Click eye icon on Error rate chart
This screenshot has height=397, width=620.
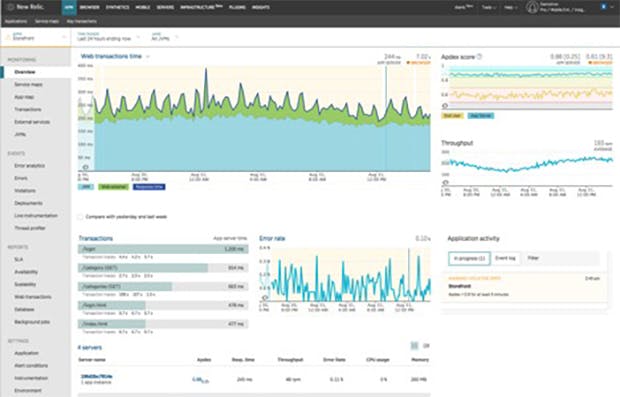pyautogui.click(x=265, y=298)
